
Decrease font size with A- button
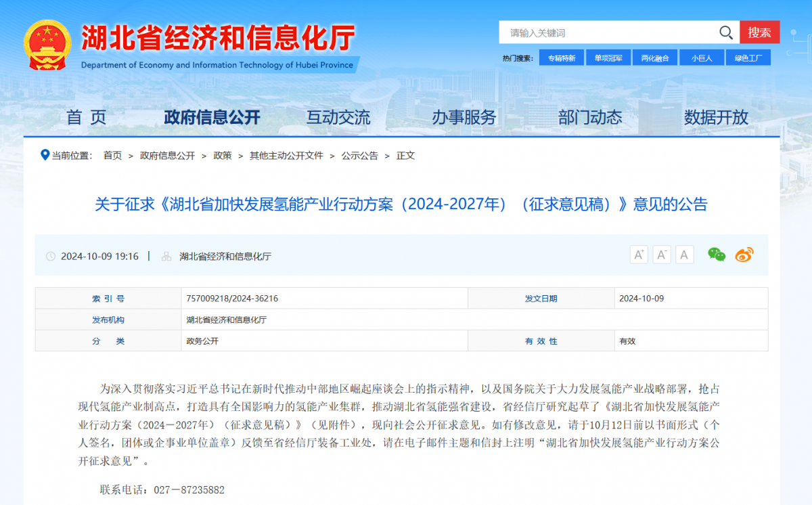pos(662,255)
